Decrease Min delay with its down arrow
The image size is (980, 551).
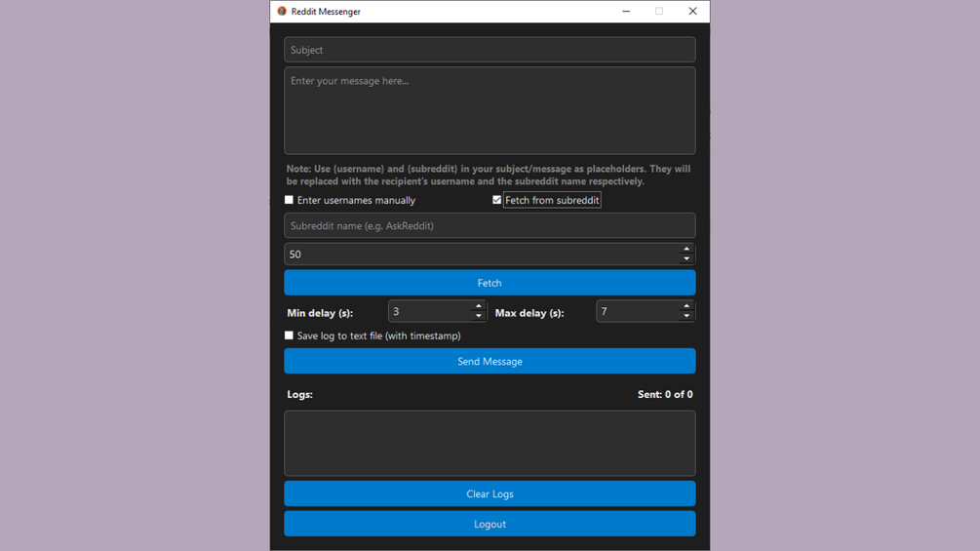click(x=478, y=315)
